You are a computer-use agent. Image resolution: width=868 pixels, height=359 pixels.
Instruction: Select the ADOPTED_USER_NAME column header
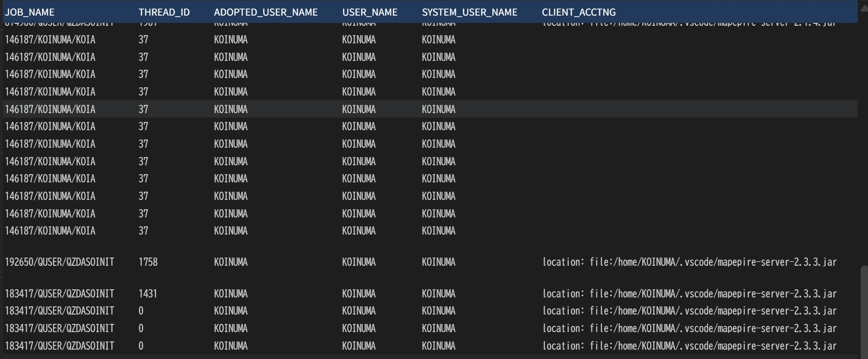(x=265, y=12)
